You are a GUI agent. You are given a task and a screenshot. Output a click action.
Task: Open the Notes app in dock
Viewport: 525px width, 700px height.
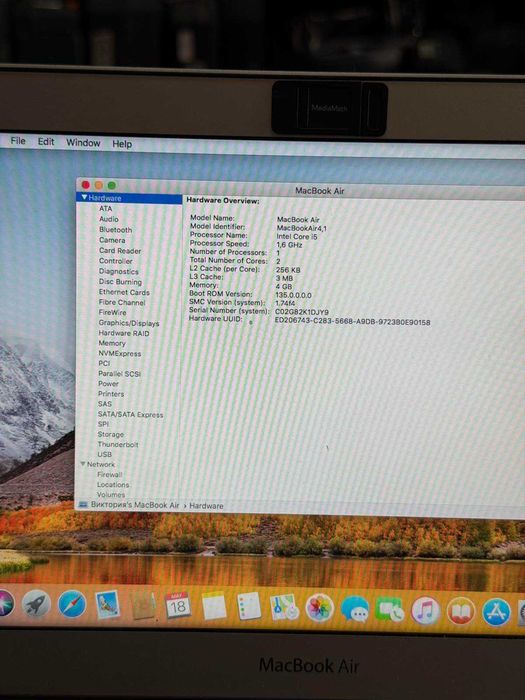214,606
